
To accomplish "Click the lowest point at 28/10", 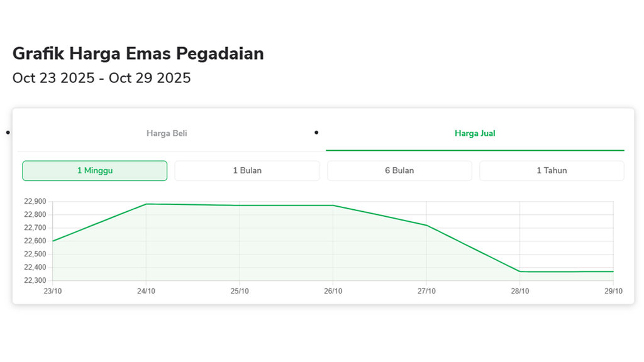I will pyautogui.click(x=521, y=271).
